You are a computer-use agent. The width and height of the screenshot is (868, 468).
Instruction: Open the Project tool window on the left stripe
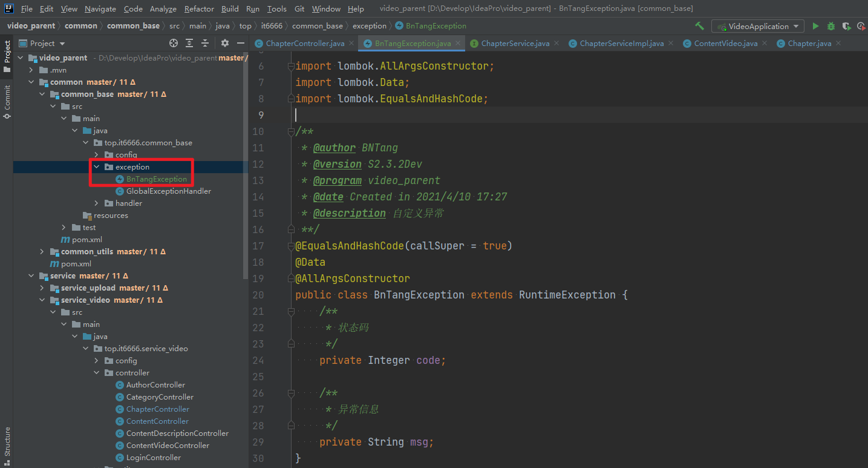[7, 56]
